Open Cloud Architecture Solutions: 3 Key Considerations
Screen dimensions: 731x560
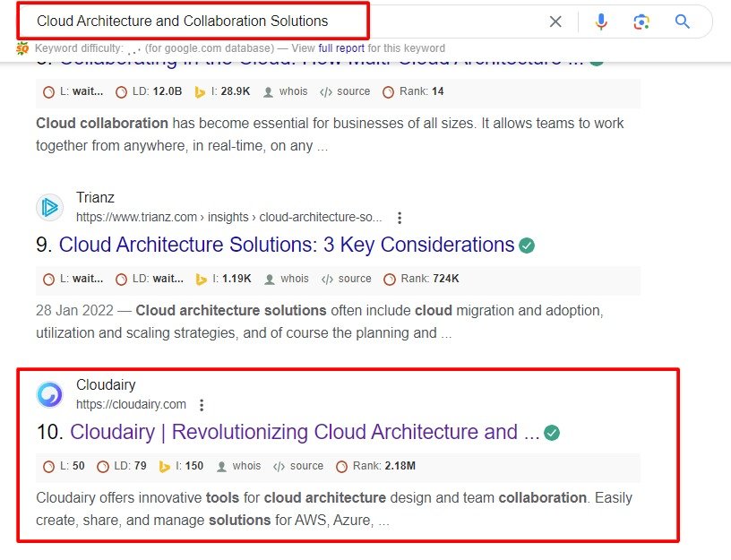[x=287, y=245]
